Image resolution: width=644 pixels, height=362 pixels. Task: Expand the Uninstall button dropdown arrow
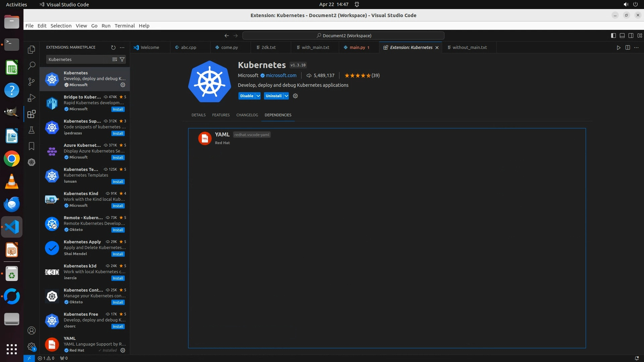point(286,96)
